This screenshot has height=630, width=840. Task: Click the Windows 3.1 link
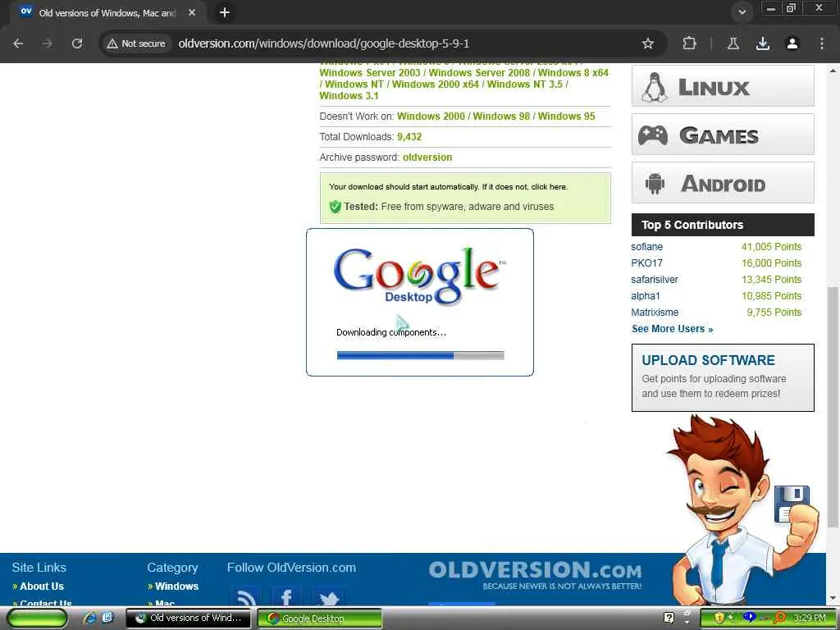tap(349, 96)
